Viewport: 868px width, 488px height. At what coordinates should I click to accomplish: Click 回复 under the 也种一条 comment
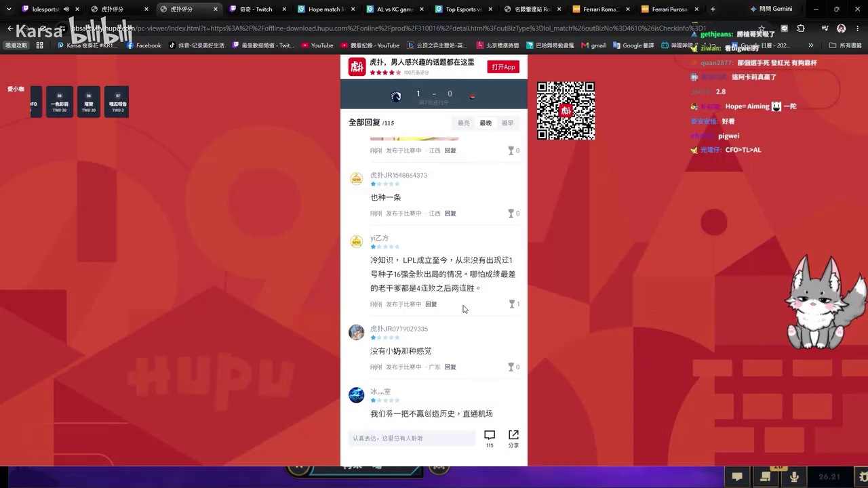pyautogui.click(x=450, y=213)
